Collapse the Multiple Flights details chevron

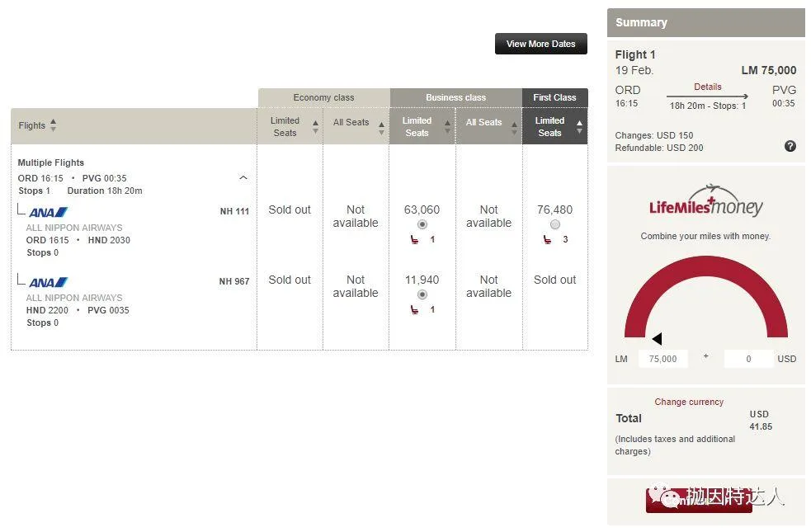(243, 178)
